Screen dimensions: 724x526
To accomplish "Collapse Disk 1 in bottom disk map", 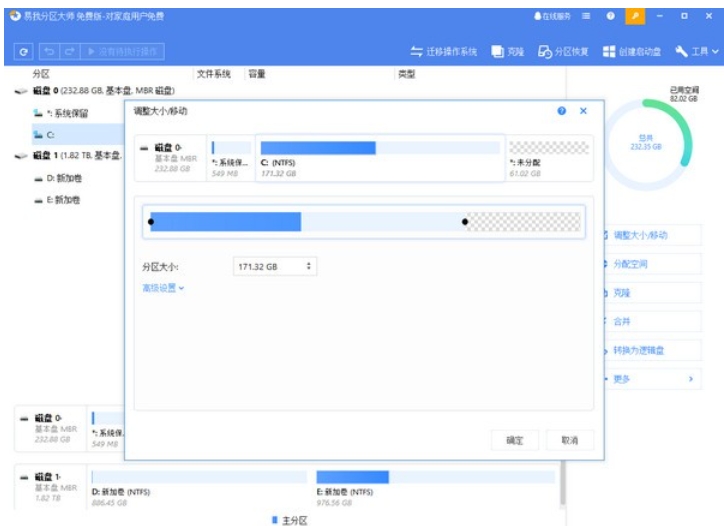I will (24, 477).
